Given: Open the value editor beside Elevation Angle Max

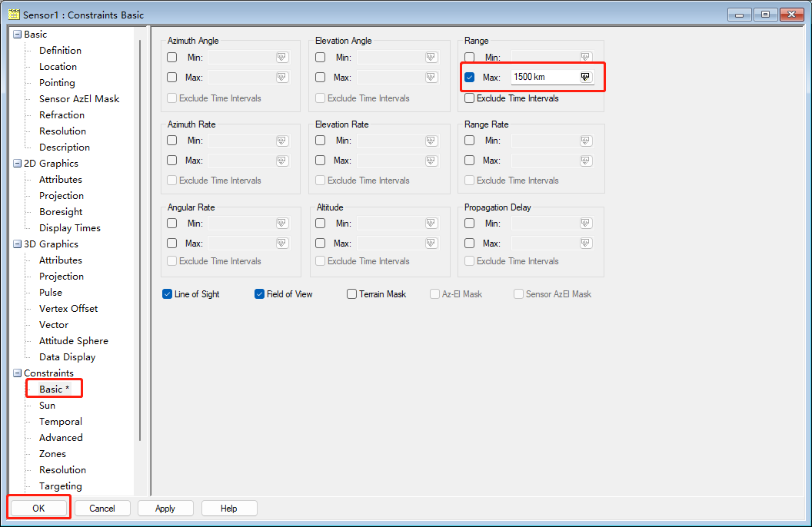Looking at the screenshot, I should 431,77.
